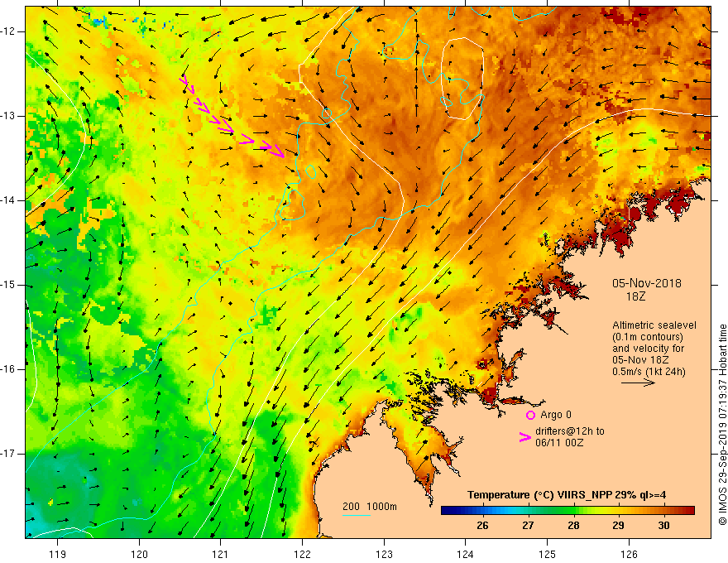Click longitude axis label 124
The image size is (728, 563).
tap(466, 554)
